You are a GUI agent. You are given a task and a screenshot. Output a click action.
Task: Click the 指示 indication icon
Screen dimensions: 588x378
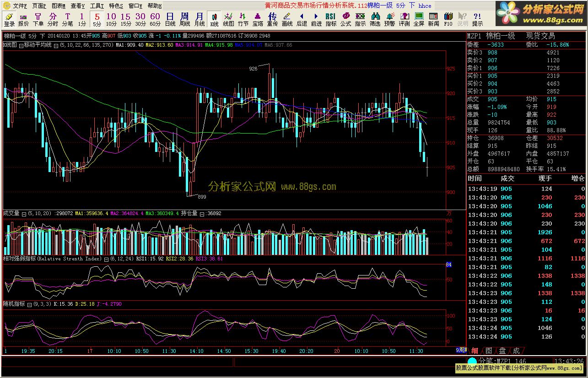click(x=360, y=19)
